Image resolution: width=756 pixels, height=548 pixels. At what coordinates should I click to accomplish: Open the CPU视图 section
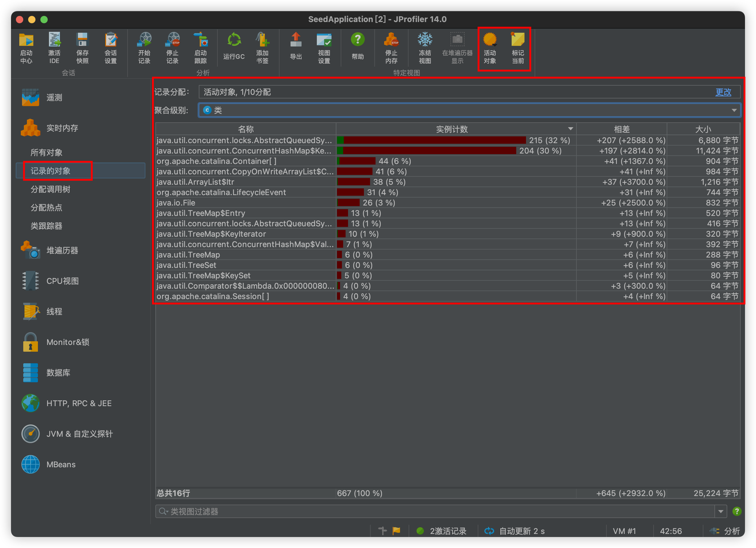click(50, 281)
